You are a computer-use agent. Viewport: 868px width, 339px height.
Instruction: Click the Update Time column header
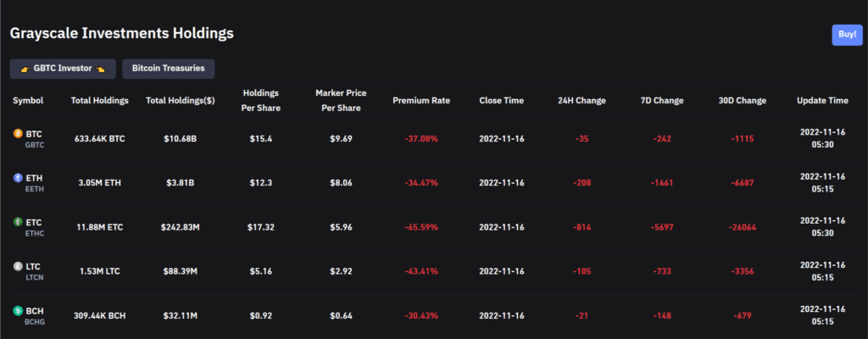click(822, 101)
